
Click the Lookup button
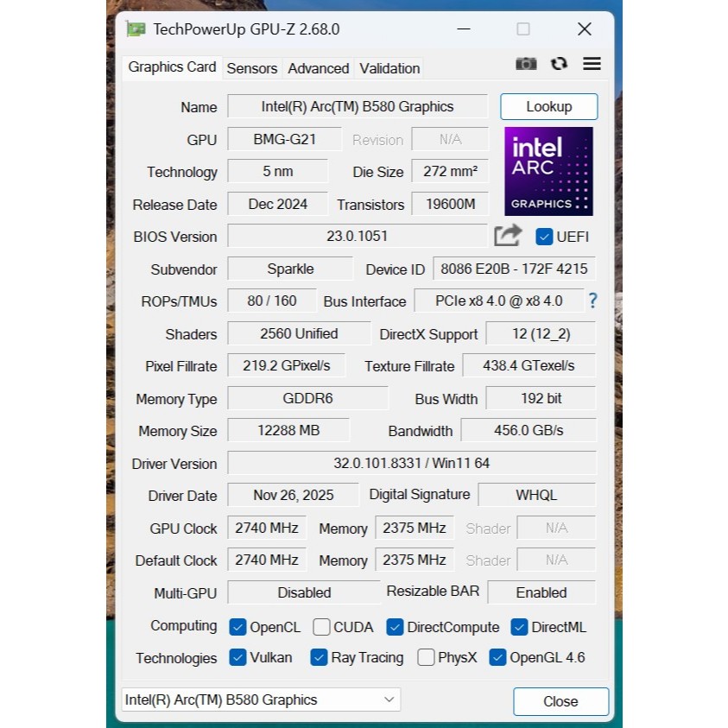click(x=548, y=107)
